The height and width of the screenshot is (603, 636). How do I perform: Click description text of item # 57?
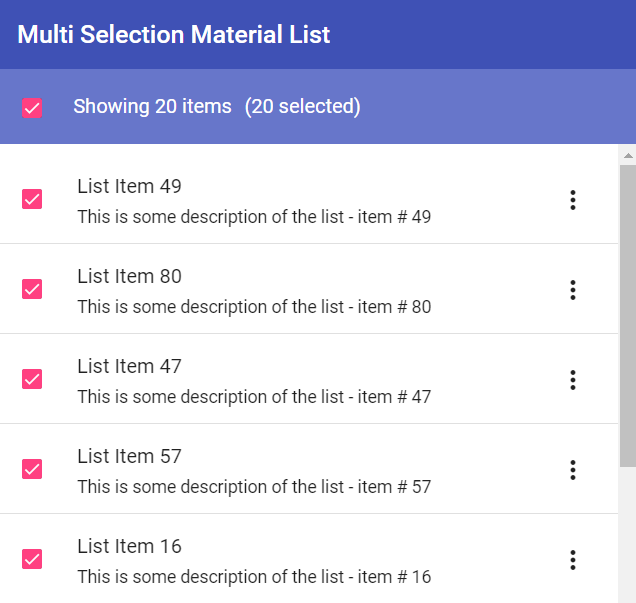tap(254, 487)
